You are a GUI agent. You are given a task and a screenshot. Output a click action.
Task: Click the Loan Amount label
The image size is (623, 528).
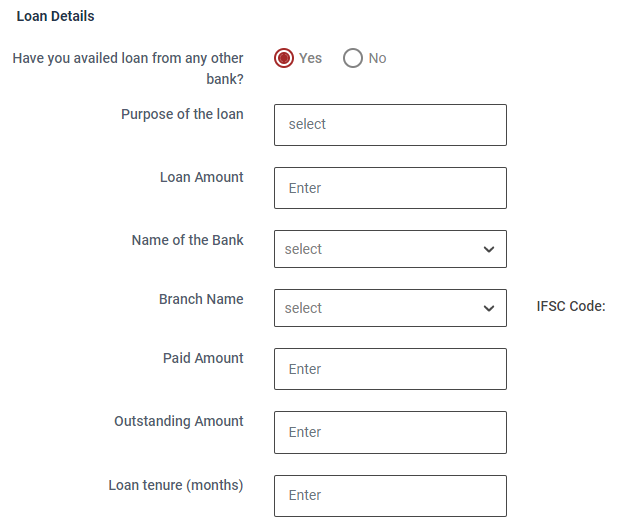coord(202,177)
